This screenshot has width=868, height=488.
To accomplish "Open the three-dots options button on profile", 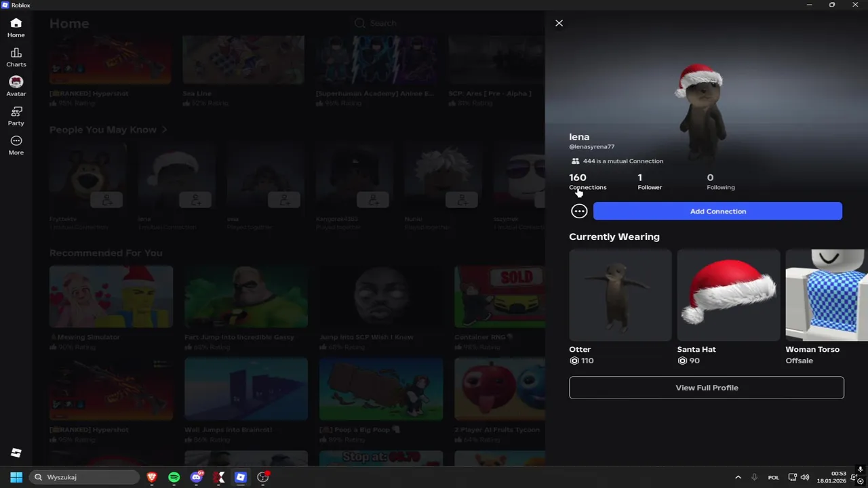I will [579, 211].
